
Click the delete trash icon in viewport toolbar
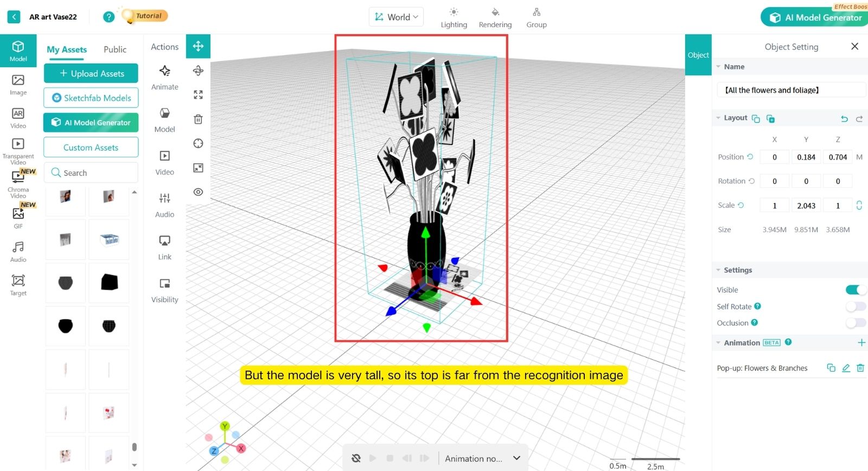198,119
